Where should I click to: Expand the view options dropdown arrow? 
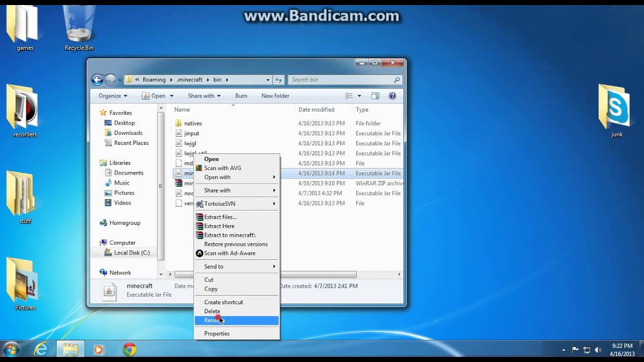pyautogui.click(x=359, y=96)
